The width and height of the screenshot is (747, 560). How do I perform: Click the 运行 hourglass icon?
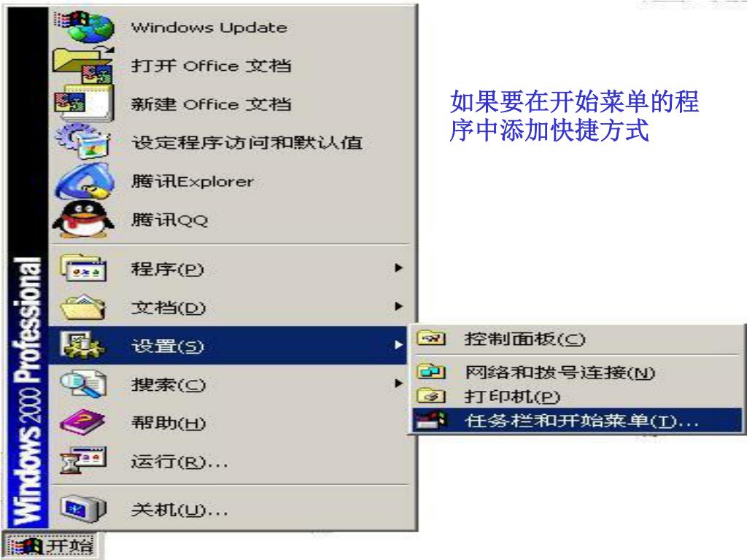point(83,461)
